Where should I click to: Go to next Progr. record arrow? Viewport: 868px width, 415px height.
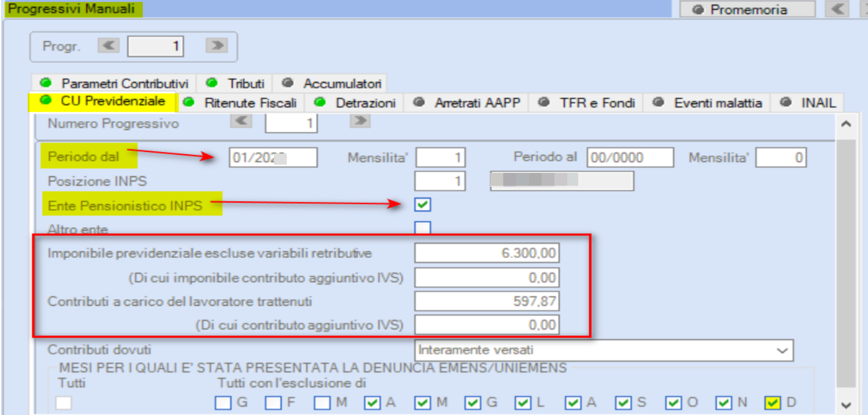(216, 46)
